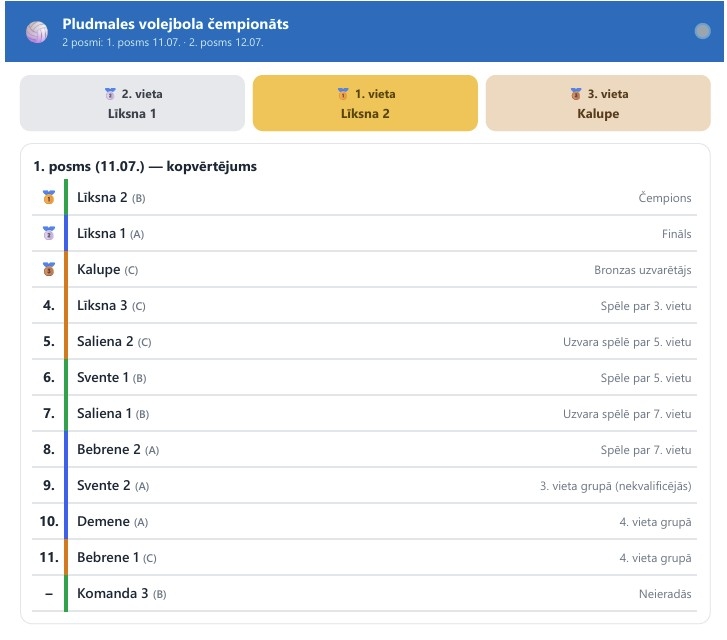
Task: Click the Pludmales volejbola čempionāts title
Action: coord(175,24)
